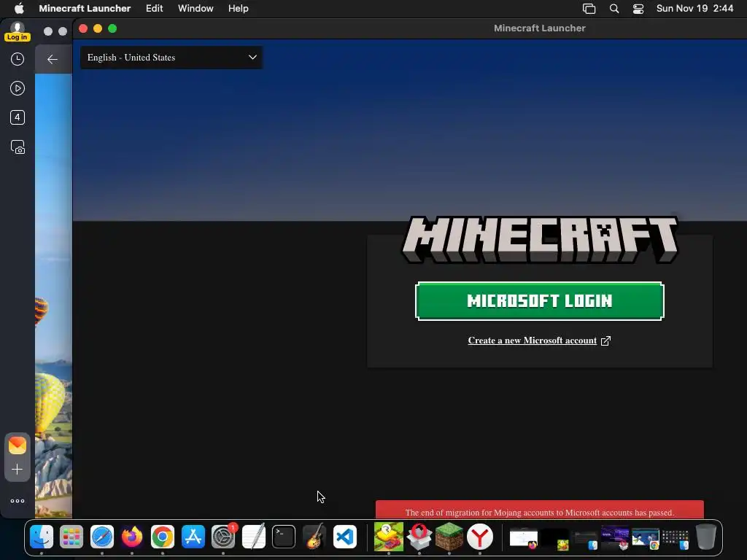Minimize the launcher with yellow button
The height and width of the screenshot is (560, 747).
coord(98,28)
